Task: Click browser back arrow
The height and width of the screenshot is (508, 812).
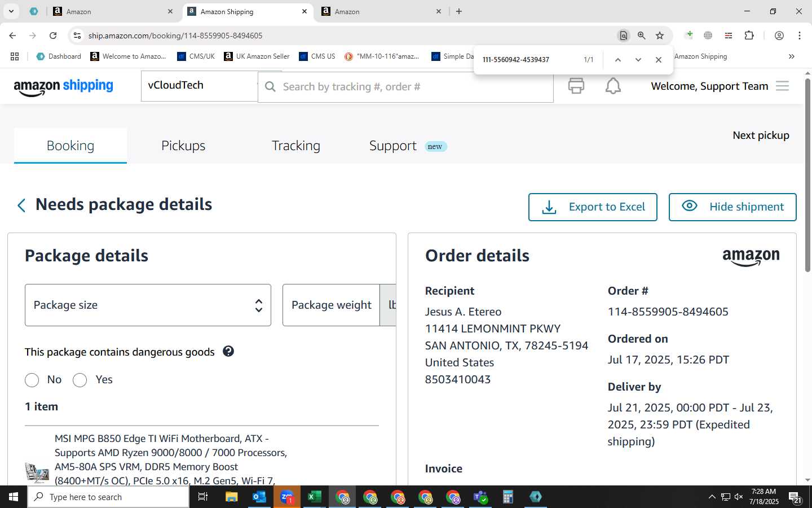Action: pyautogui.click(x=12, y=36)
